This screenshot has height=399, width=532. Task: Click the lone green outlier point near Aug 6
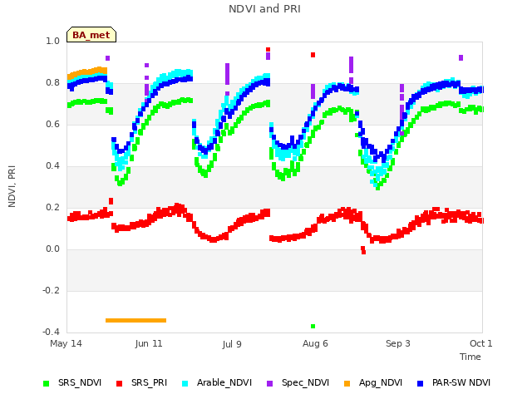313,327
